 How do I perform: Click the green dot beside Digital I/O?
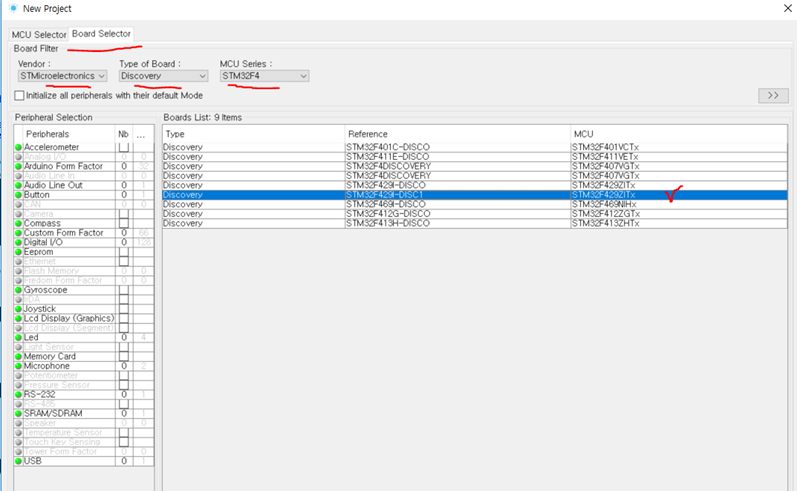point(19,242)
